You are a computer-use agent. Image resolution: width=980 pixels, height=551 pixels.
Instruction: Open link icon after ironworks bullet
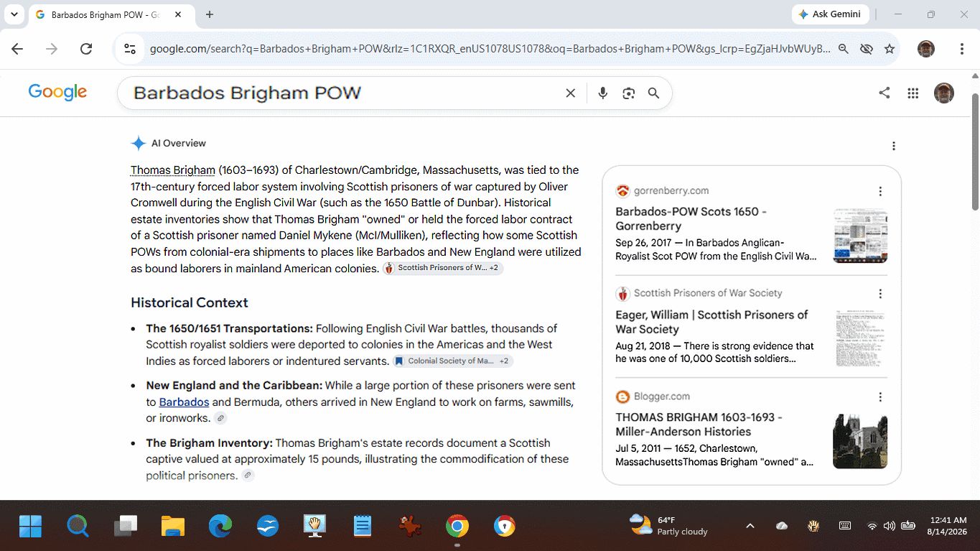(220, 418)
